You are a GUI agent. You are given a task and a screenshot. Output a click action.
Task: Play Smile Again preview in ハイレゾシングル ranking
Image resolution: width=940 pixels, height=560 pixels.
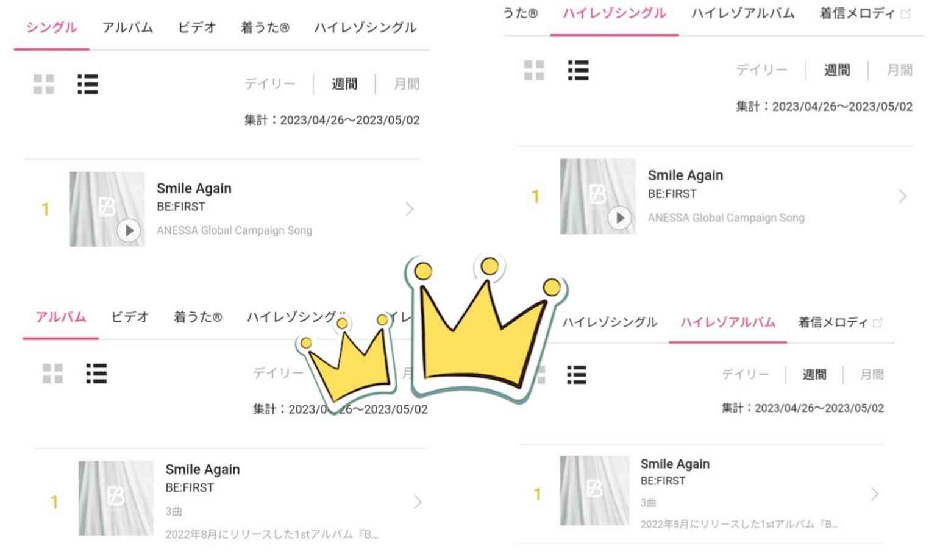point(619,218)
